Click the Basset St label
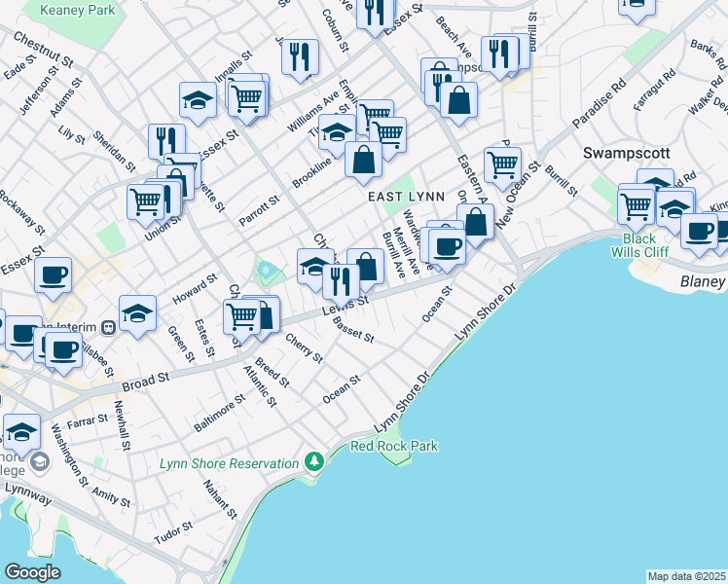Screen dimensions: 728x584 [352, 329]
